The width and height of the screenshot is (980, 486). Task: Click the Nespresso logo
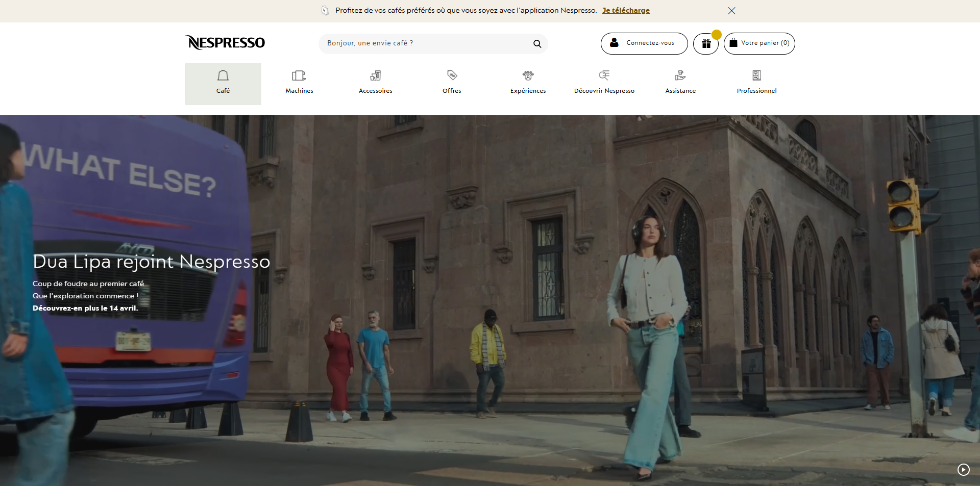(225, 43)
